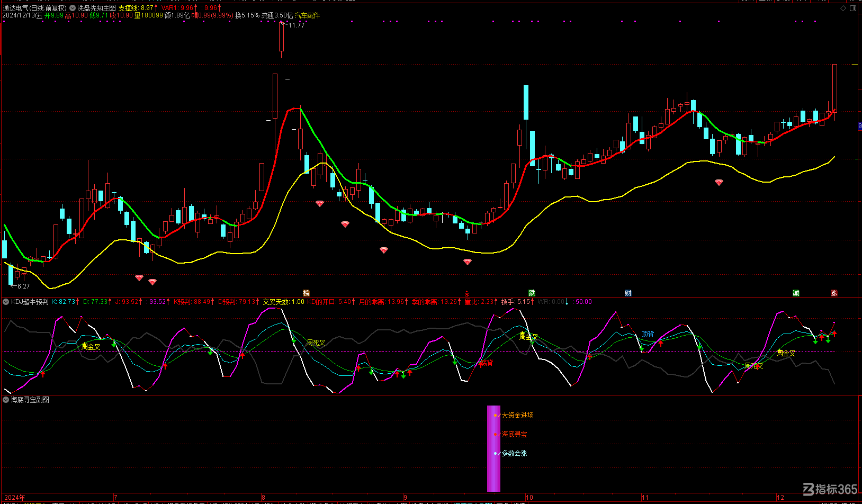Click the 周死叉 label in KDJ panel
The width and height of the screenshot is (862, 504).
(316, 343)
